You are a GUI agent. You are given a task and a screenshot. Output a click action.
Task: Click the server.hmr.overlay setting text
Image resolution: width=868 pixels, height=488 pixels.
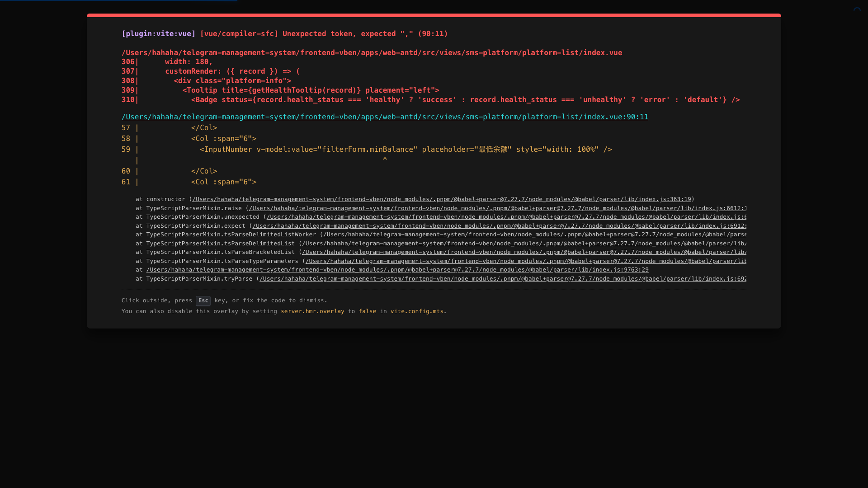pyautogui.click(x=312, y=311)
